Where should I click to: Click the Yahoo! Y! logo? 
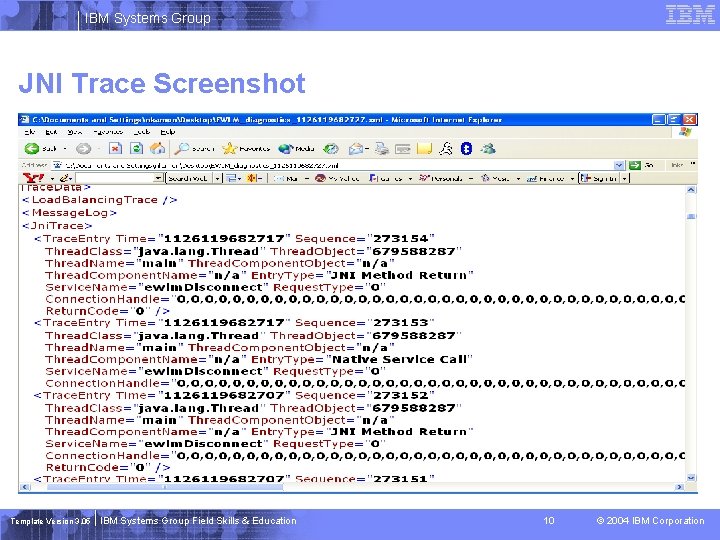(x=34, y=178)
